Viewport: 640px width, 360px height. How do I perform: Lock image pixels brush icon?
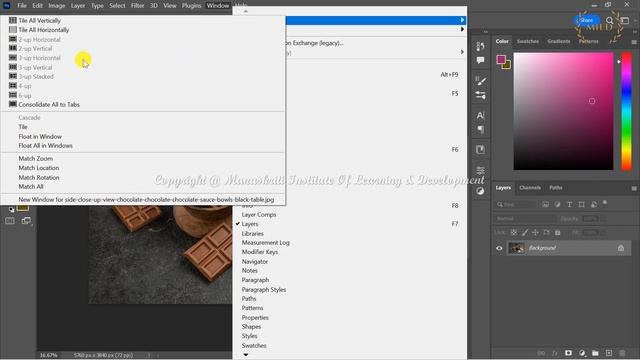coord(525,232)
